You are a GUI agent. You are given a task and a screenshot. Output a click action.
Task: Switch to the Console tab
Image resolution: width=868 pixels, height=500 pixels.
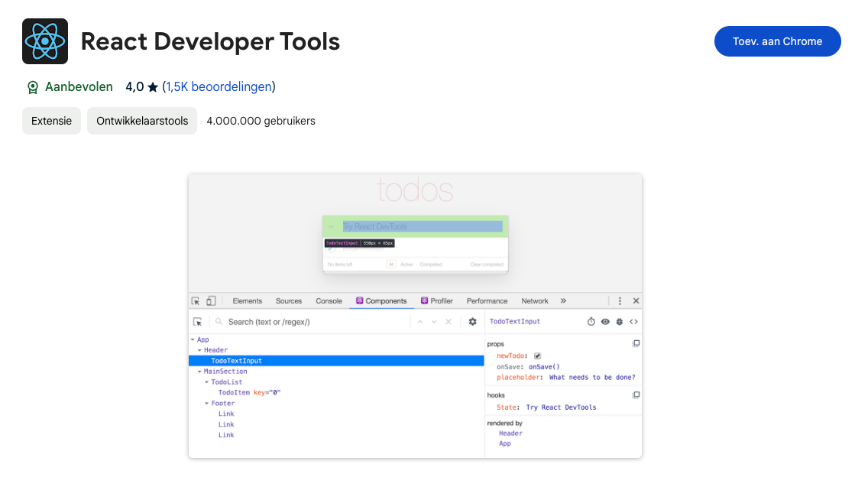tap(329, 301)
